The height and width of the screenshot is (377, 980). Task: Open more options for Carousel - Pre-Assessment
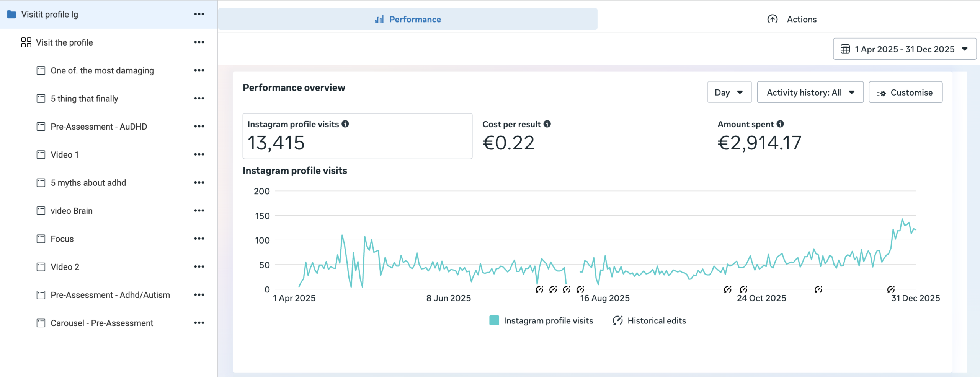point(199,323)
